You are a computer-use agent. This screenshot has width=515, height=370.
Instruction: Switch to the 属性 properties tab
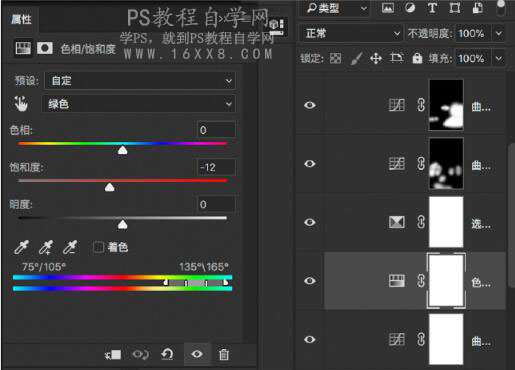click(21, 19)
